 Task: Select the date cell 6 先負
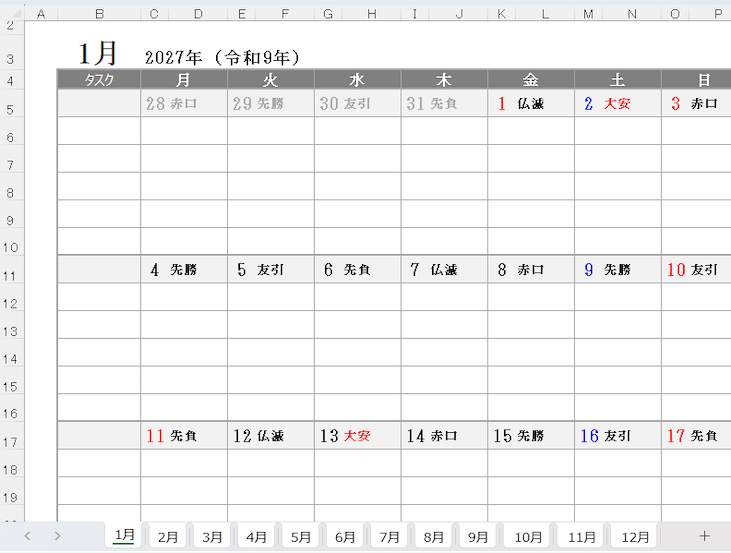point(358,269)
